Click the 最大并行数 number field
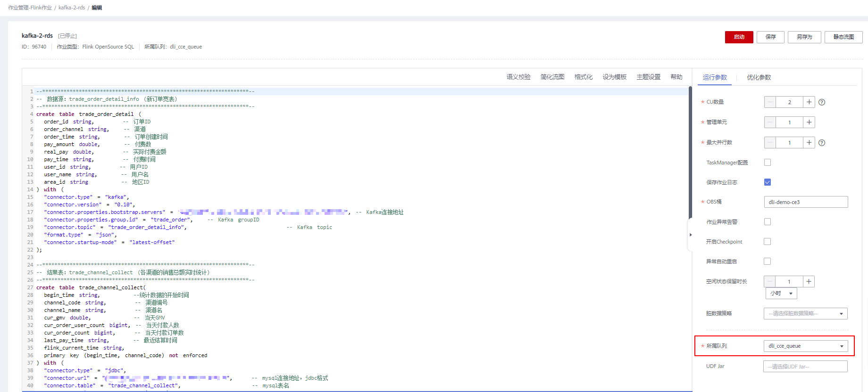 click(789, 143)
